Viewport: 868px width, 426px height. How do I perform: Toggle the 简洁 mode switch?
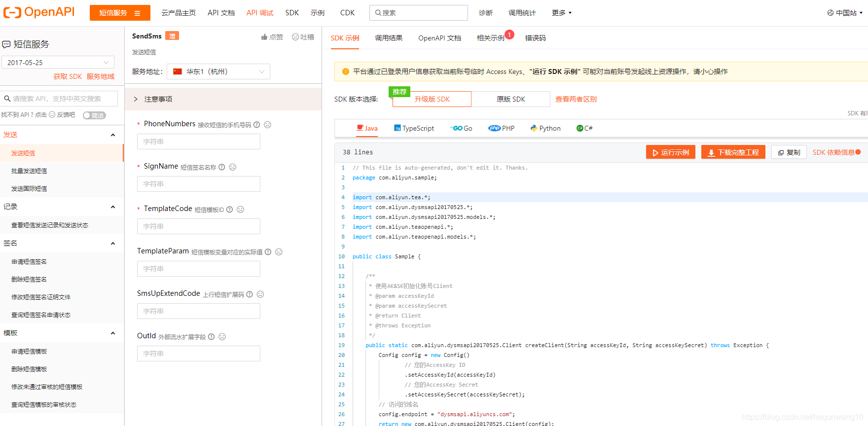tap(94, 115)
